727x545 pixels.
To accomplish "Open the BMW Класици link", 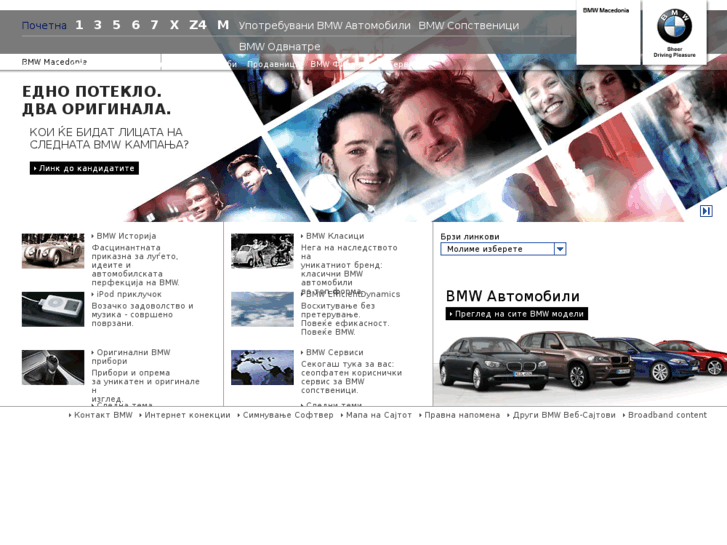I will point(335,236).
